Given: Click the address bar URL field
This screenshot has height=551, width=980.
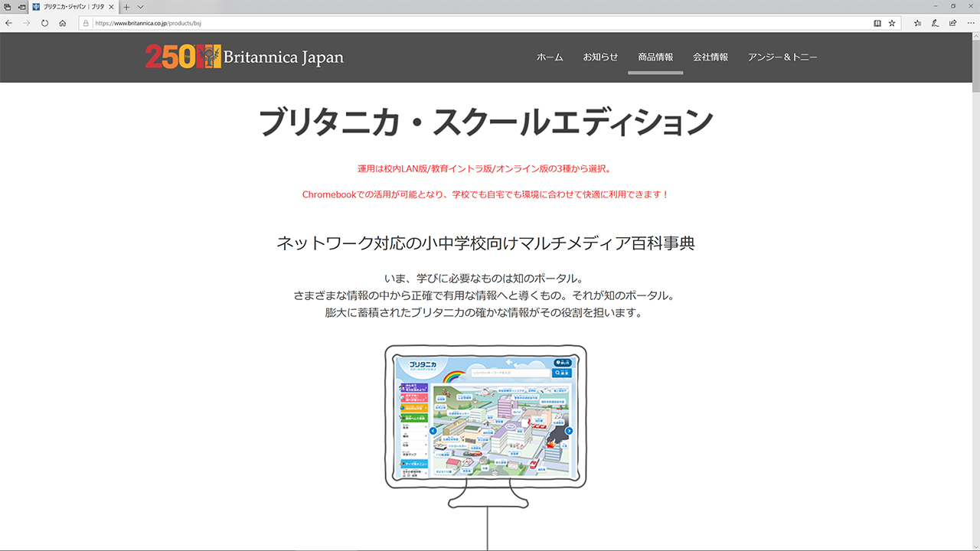Looking at the screenshot, I should click(482, 23).
